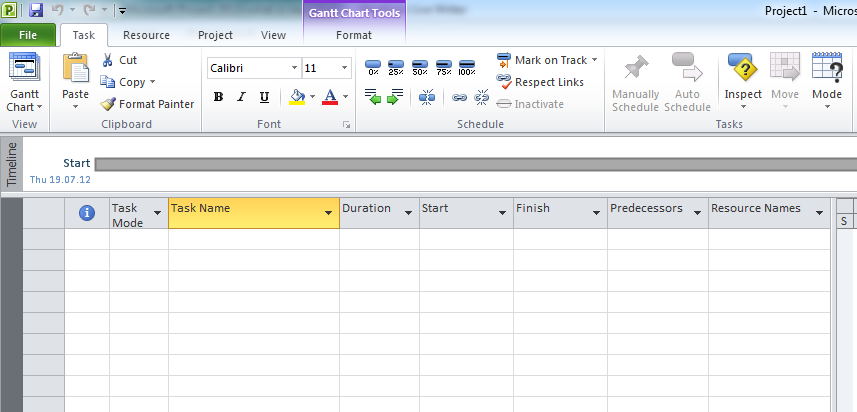The width and height of the screenshot is (857, 412).
Task: Click the Inspect task icon
Action: (x=743, y=70)
